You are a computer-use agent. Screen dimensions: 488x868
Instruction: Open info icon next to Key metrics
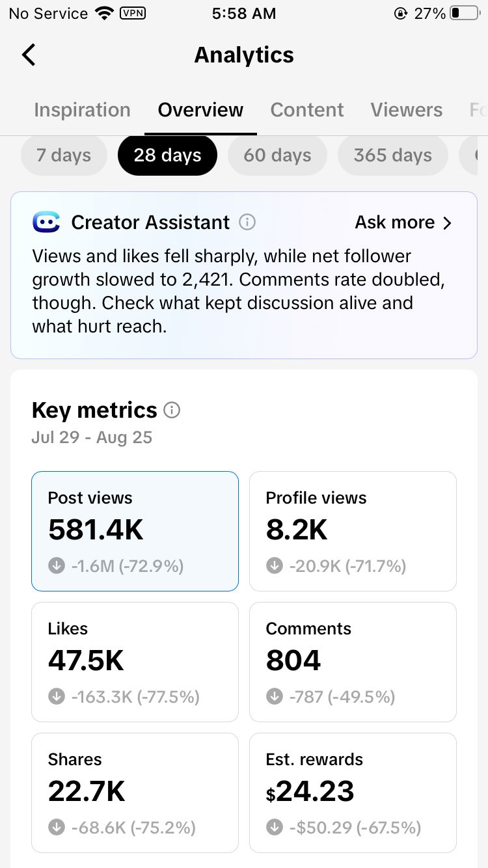point(172,410)
